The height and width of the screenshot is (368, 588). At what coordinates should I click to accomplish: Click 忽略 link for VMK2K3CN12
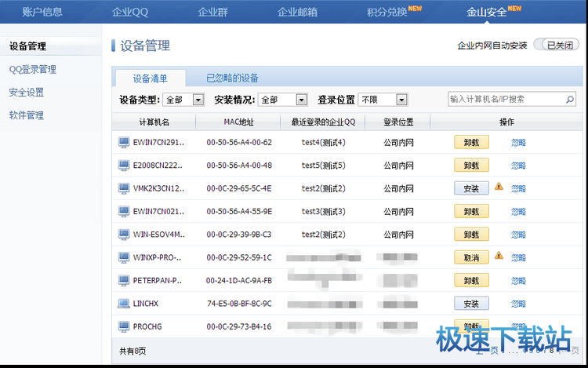point(519,188)
